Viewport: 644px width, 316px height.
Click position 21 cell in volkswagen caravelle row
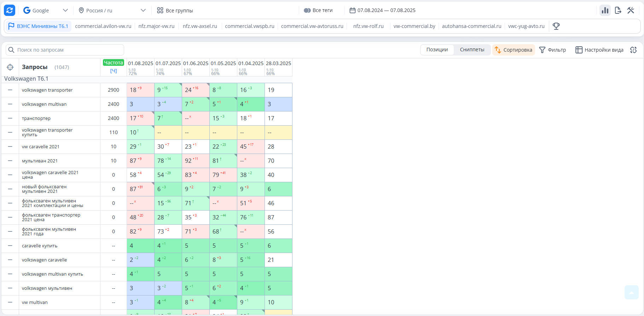pos(278,260)
